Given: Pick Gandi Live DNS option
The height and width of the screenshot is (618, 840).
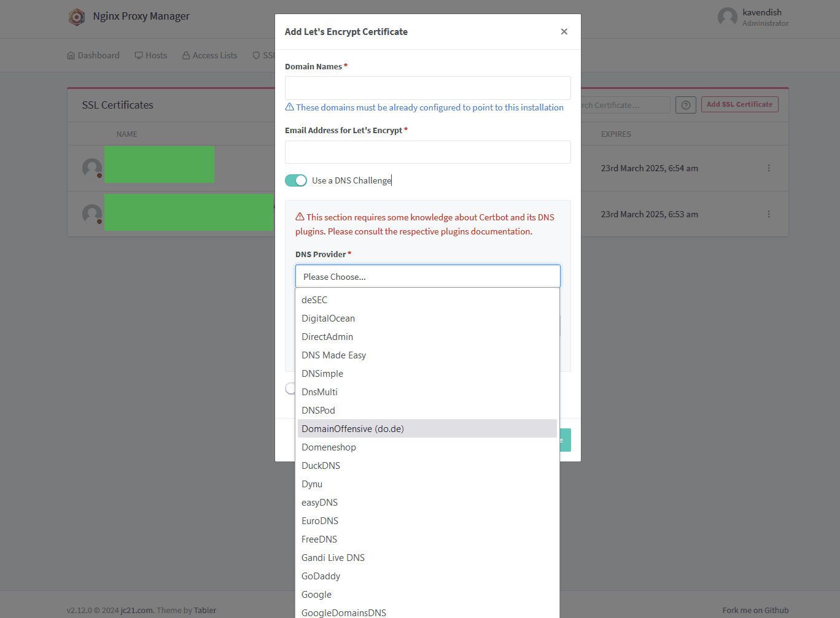Looking at the screenshot, I should (427, 558).
